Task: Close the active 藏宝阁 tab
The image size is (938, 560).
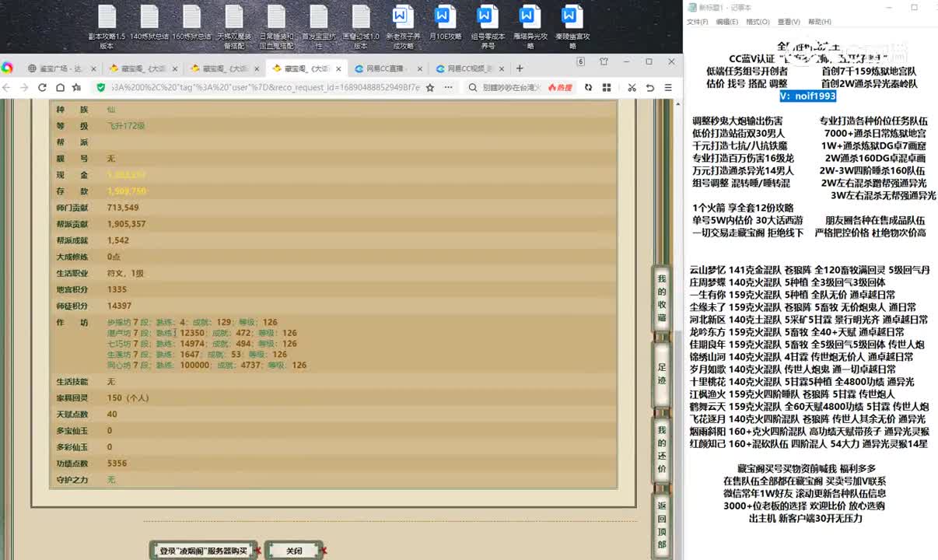Action: click(x=338, y=68)
